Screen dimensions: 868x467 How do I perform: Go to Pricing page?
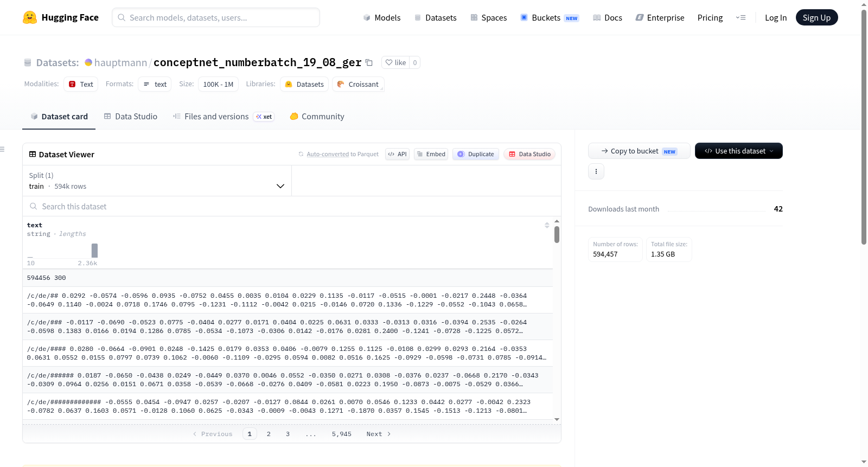click(710, 17)
